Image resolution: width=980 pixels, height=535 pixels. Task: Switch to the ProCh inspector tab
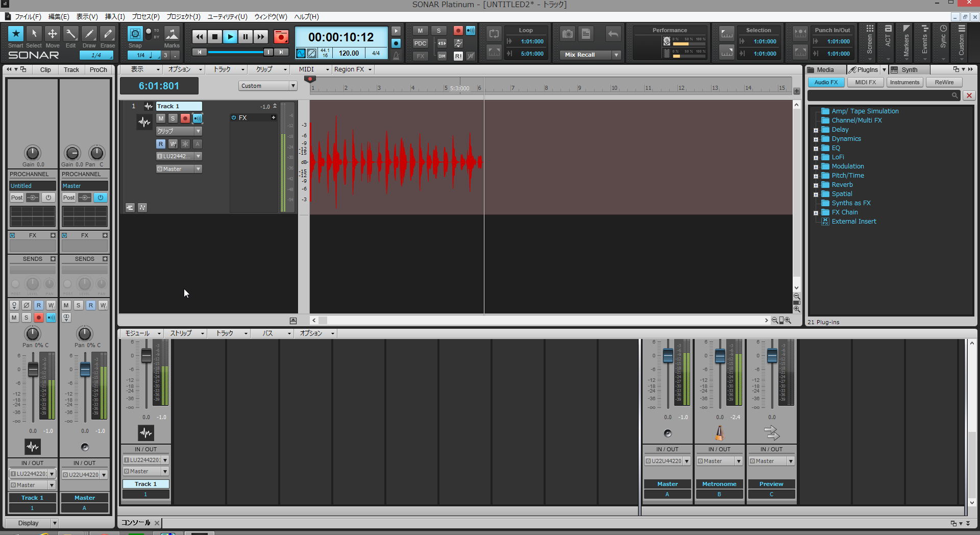(x=99, y=70)
